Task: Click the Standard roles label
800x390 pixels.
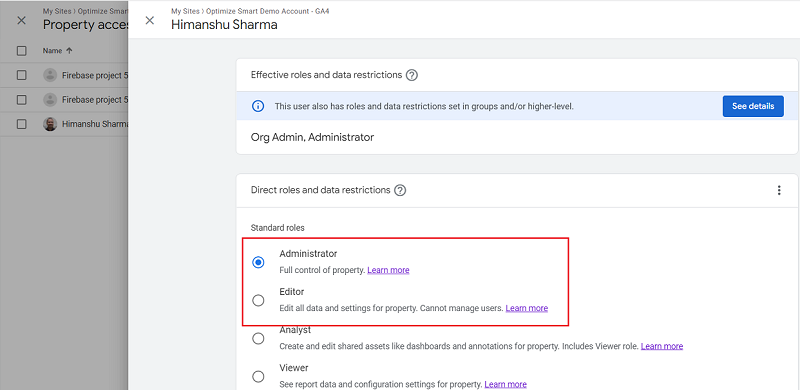Action: click(278, 228)
